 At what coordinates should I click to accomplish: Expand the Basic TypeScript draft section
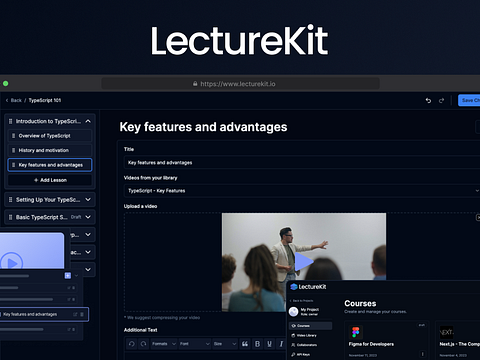[x=88, y=217]
